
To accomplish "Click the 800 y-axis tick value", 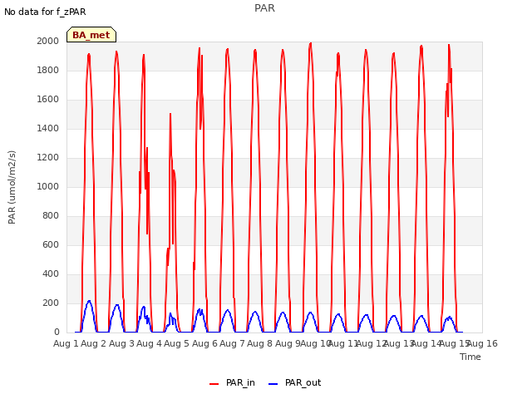I will (51, 216).
